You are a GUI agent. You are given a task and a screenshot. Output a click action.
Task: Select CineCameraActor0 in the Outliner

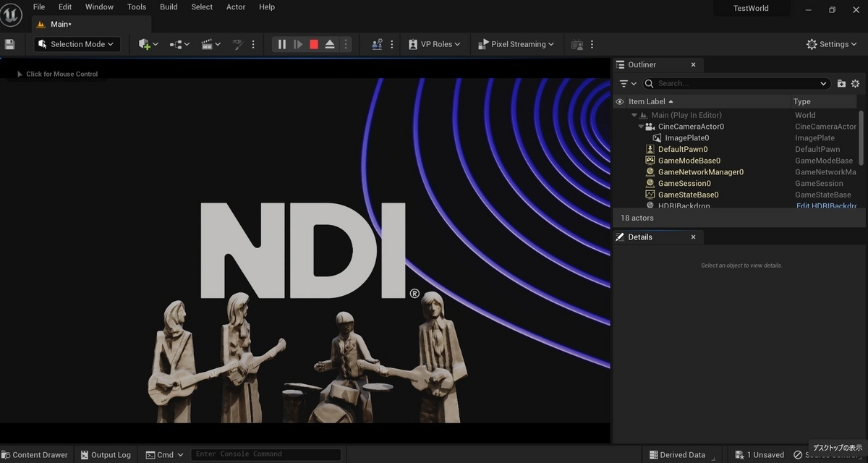691,127
